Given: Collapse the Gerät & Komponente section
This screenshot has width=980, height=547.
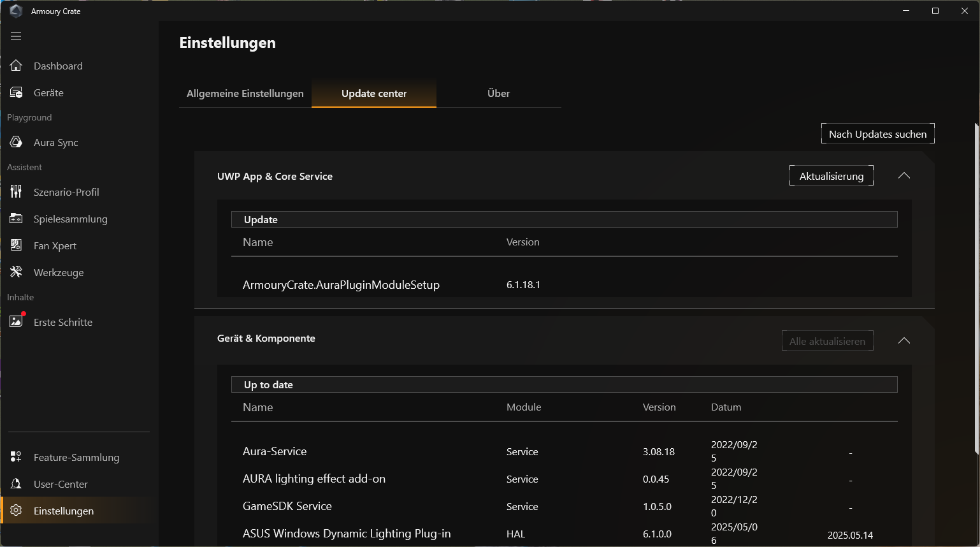Looking at the screenshot, I should click(x=904, y=340).
